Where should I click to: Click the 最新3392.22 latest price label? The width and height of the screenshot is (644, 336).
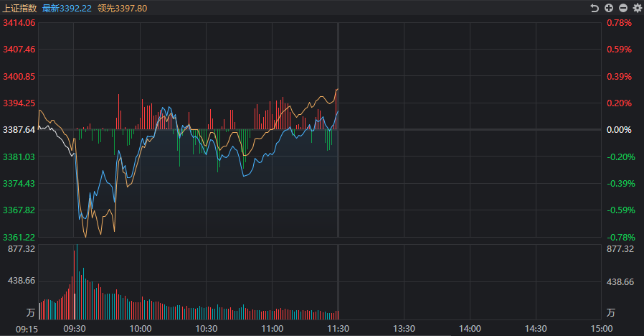pyautogui.click(x=67, y=8)
